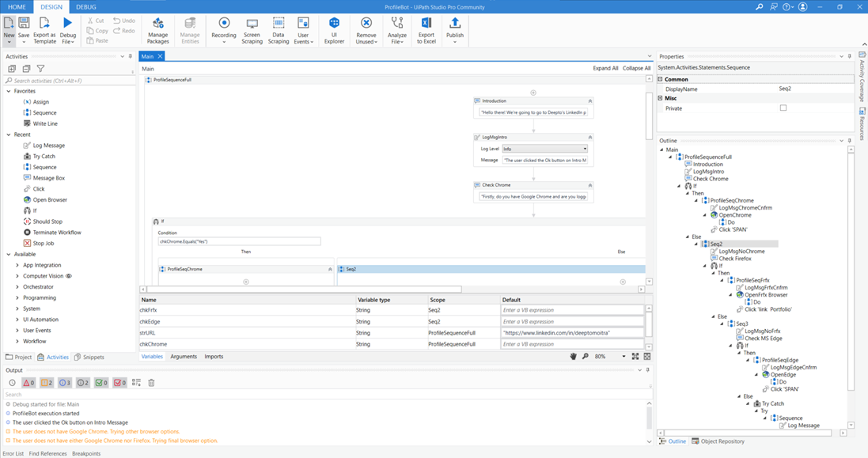
Task: Toggle the Private checkbox in Properties
Action: tap(783, 108)
